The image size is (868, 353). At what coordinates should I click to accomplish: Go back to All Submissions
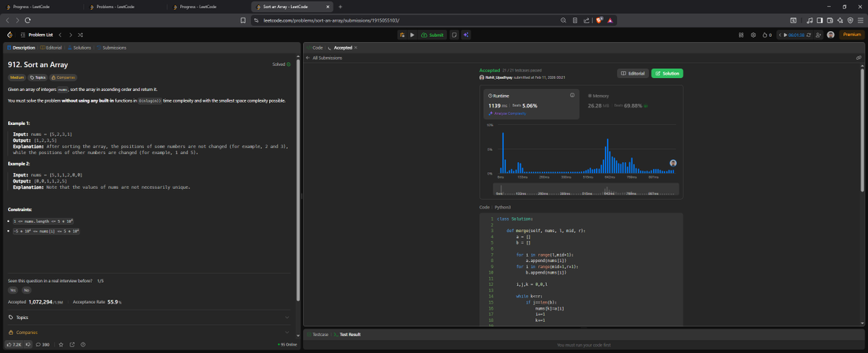pyautogui.click(x=325, y=57)
